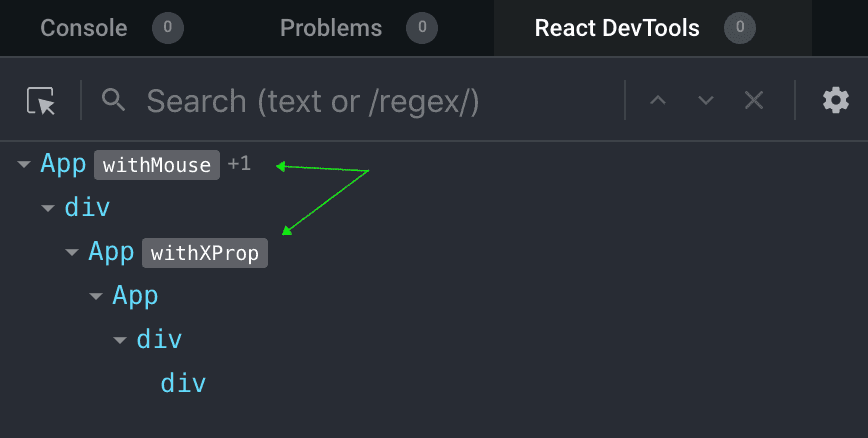The height and width of the screenshot is (438, 868).
Task: Clear search with the X icon
Action: 754,100
